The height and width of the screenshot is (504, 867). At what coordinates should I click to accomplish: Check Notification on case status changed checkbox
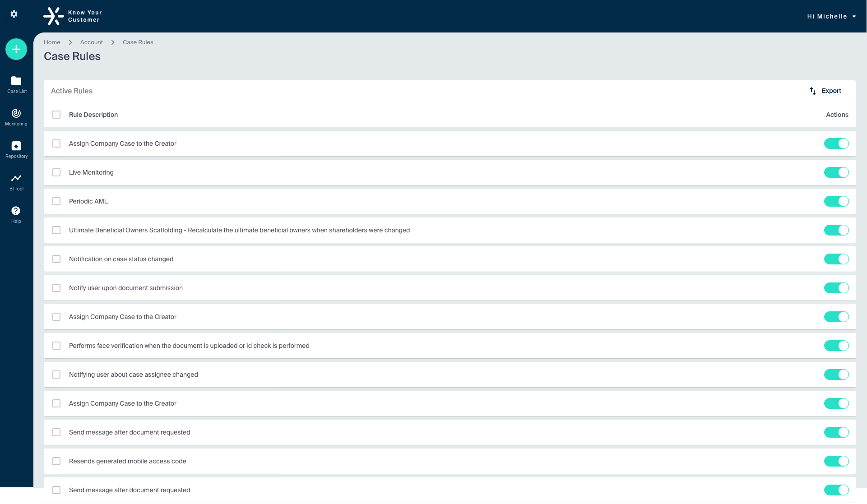click(x=56, y=259)
